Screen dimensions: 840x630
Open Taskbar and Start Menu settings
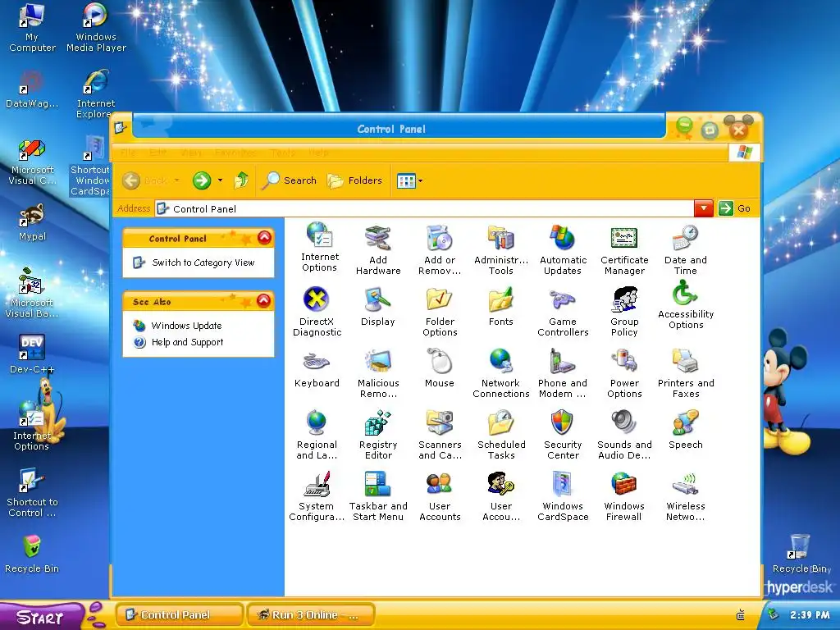click(x=378, y=496)
